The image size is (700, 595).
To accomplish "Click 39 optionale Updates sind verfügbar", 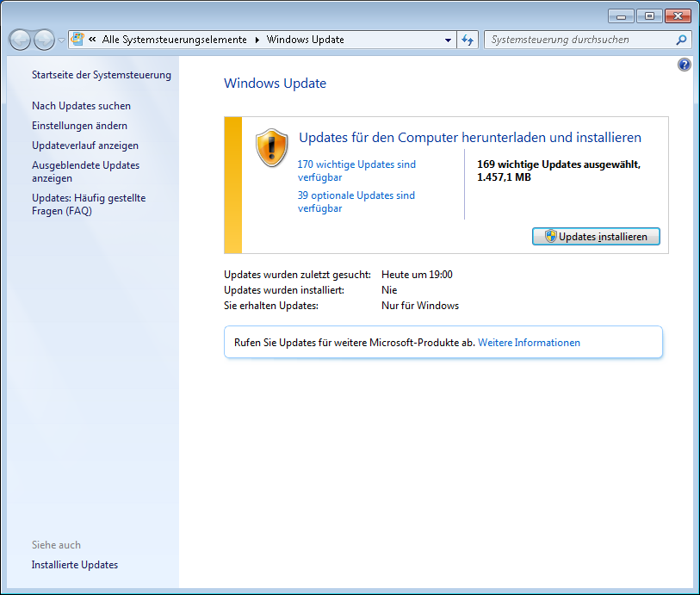I will [x=356, y=201].
